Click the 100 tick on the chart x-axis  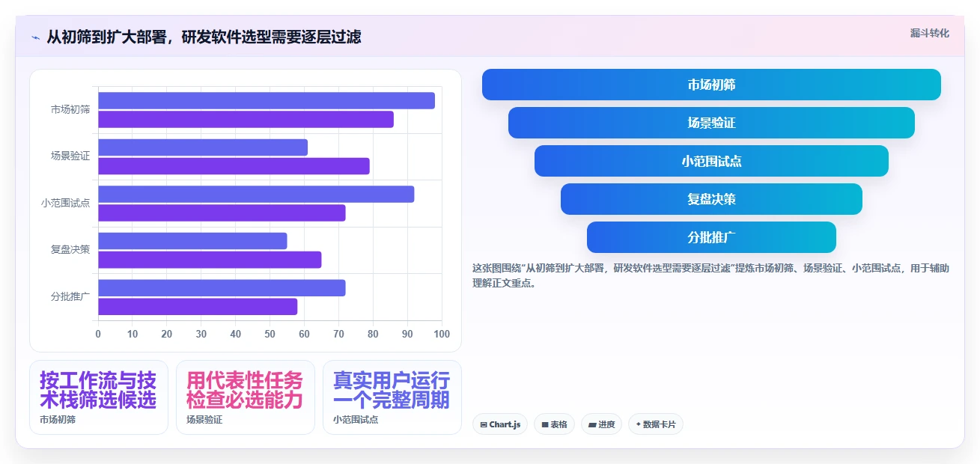[442, 334]
